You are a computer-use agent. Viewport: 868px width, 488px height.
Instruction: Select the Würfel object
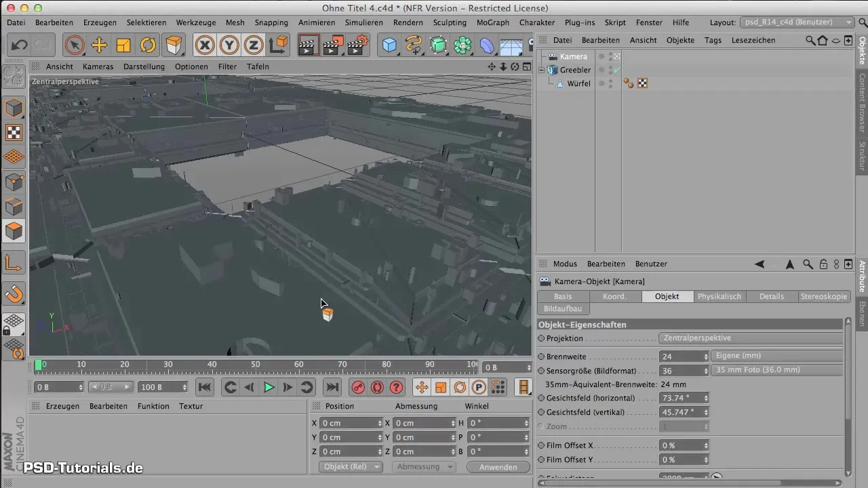click(x=579, y=83)
